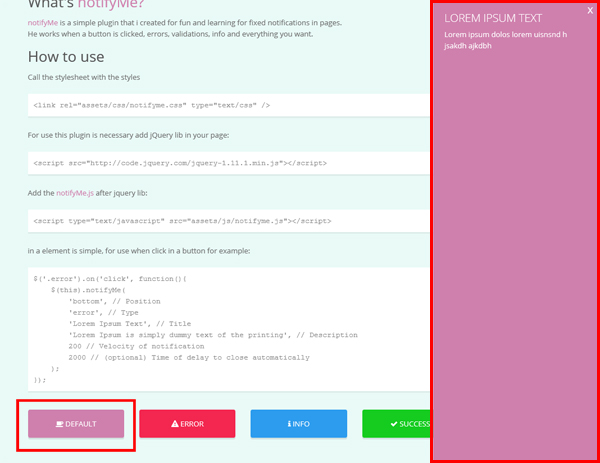Click the '200 // Velocity of notification' line
The width and height of the screenshot is (600, 463).
[x=136, y=346]
